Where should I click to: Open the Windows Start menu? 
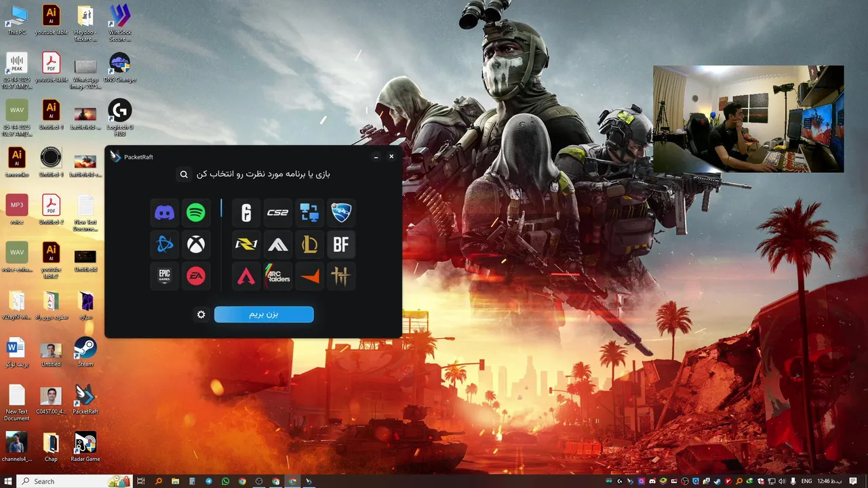tap(8, 481)
